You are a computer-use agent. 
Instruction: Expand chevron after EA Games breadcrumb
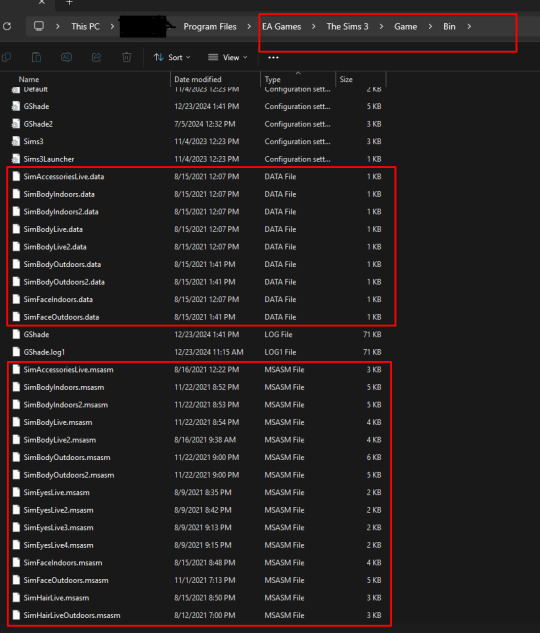[314, 27]
